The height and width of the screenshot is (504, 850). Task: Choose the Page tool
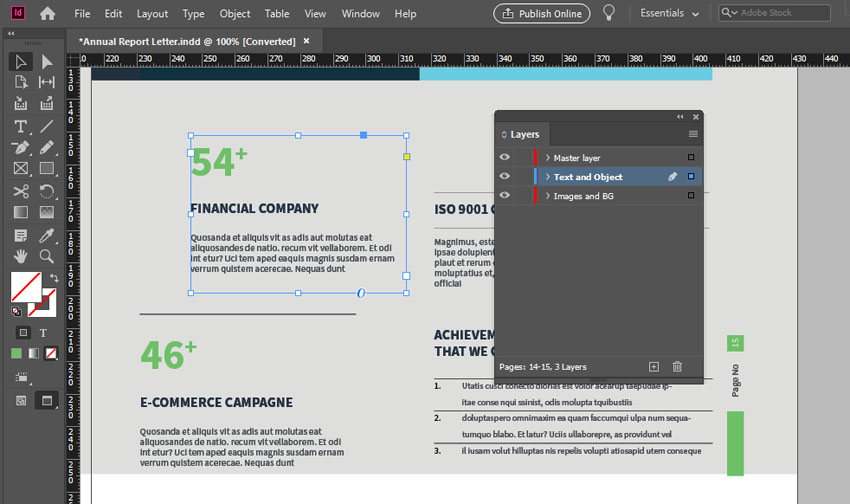pos(21,82)
